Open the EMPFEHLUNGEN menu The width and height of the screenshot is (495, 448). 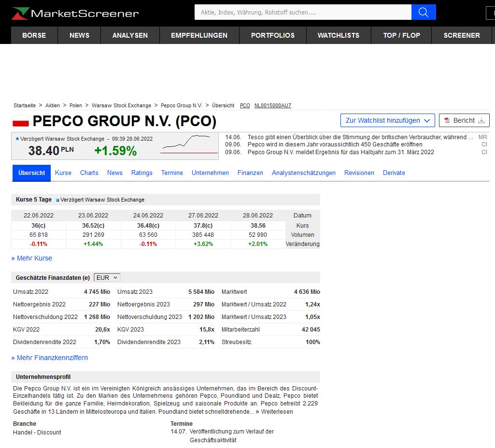199,35
